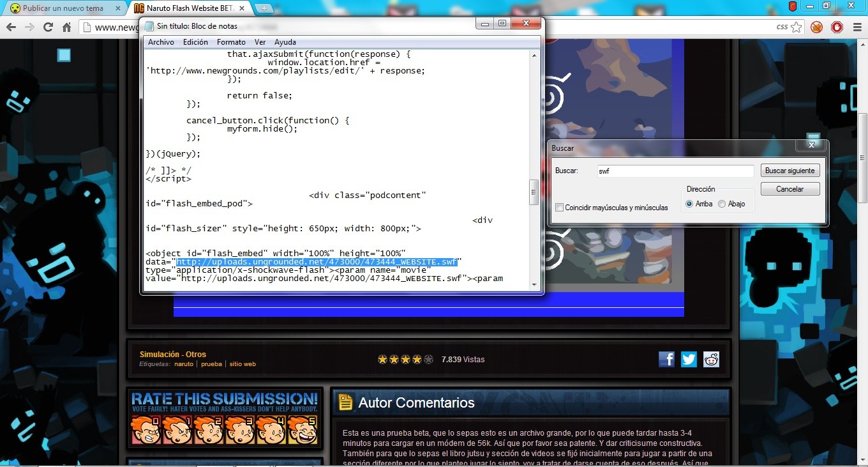Screen dimensions: 868x467
Task: Vote 0 with the angry face
Action: click(x=146, y=430)
